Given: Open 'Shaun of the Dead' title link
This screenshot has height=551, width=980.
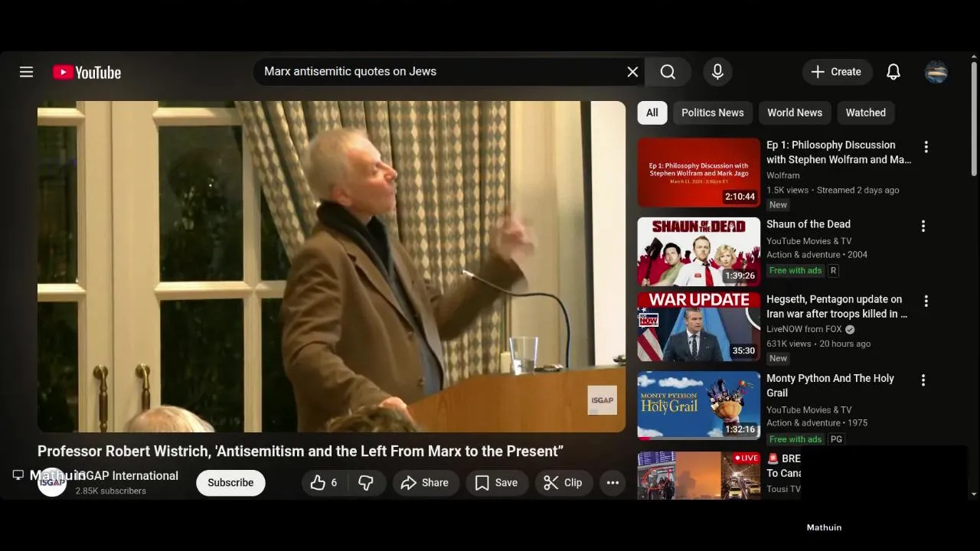Looking at the screenshot, I should tap(808, 224).
